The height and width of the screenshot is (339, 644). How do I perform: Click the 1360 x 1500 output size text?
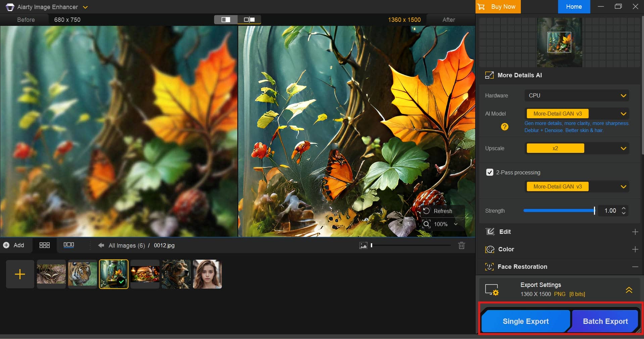pyautogui.click(x=404, y=20)
